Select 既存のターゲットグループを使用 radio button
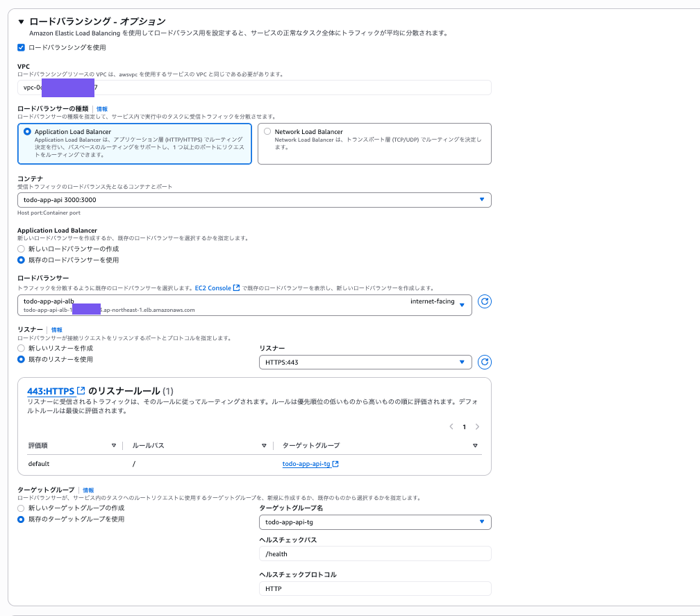 tap(21, 519)
